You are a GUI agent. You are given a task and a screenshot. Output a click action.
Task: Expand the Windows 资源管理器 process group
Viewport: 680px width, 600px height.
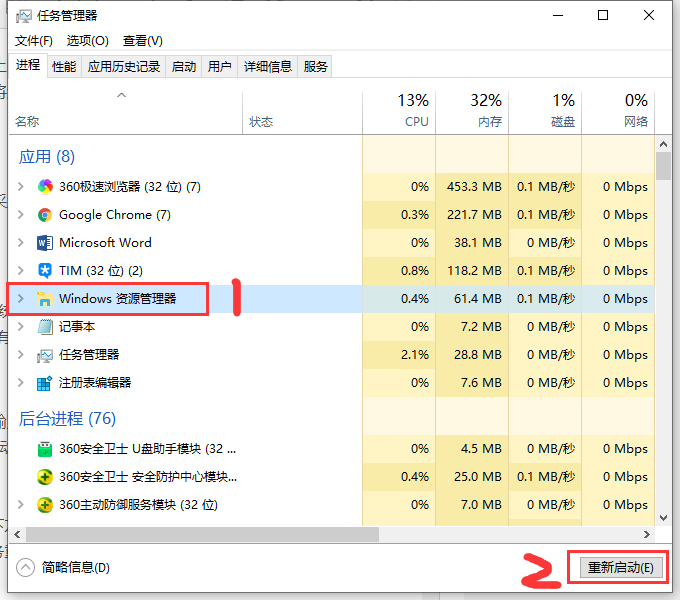point(20,298)
